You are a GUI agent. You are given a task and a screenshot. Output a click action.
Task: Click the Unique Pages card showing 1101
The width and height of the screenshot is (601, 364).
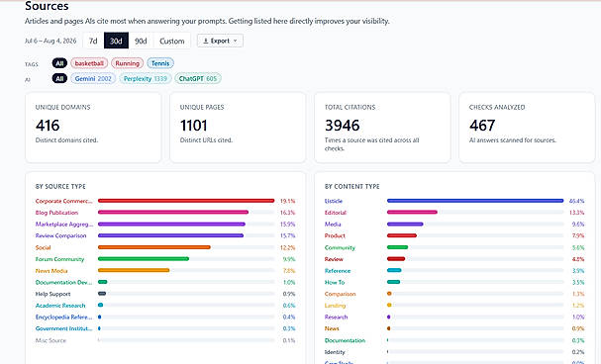pos(238,128)
